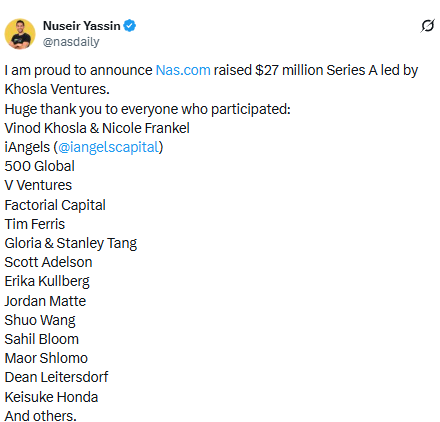Click the 'Vinod Khosla & Nicole Frankel' line

point(97,128)
